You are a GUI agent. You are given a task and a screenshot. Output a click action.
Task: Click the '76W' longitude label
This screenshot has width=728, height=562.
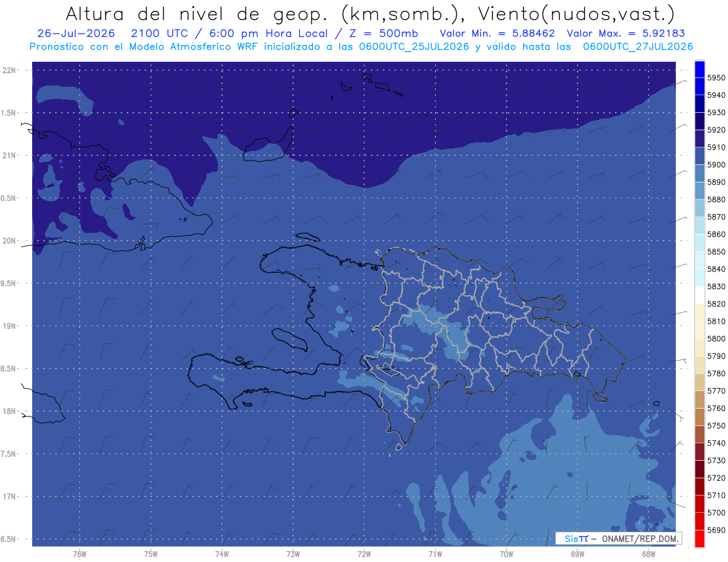(x=79, y=554)
